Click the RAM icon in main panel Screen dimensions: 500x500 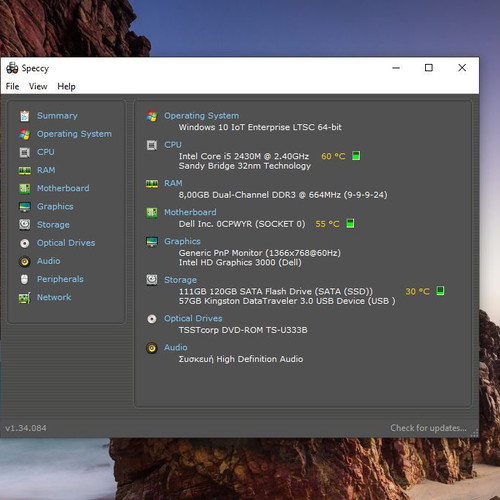click(152, 184)
